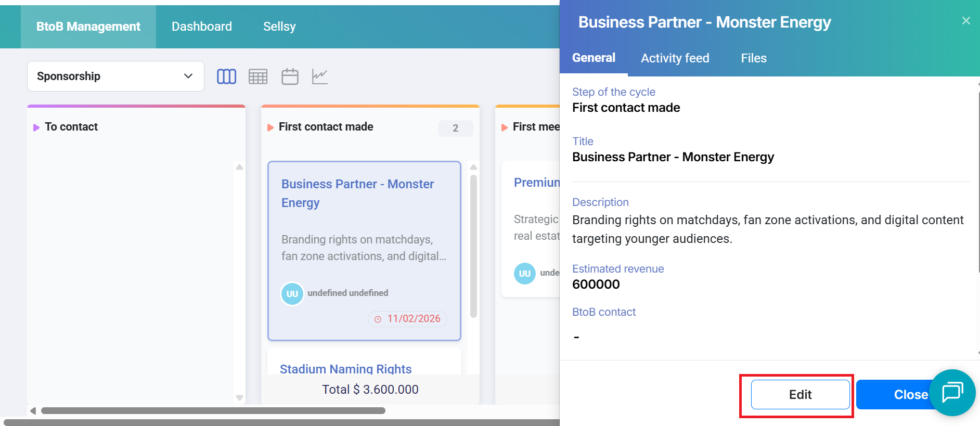980x426 pixels.
Task: Click the 11/02/2026 due date badge
Action: (408, 319)
